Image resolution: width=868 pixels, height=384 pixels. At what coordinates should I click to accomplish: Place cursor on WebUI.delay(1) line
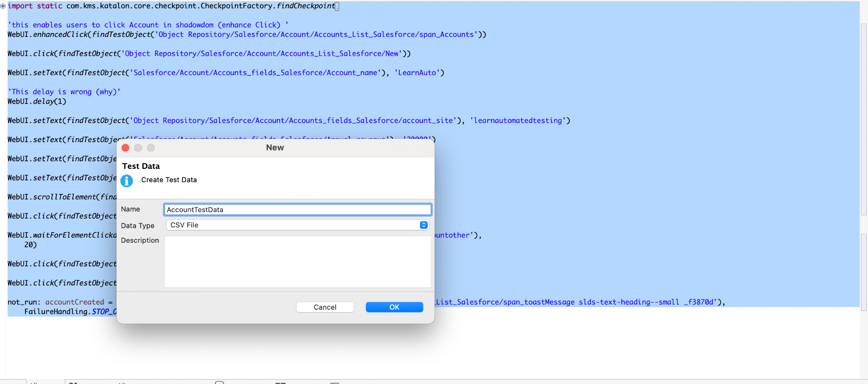(37, 101)
